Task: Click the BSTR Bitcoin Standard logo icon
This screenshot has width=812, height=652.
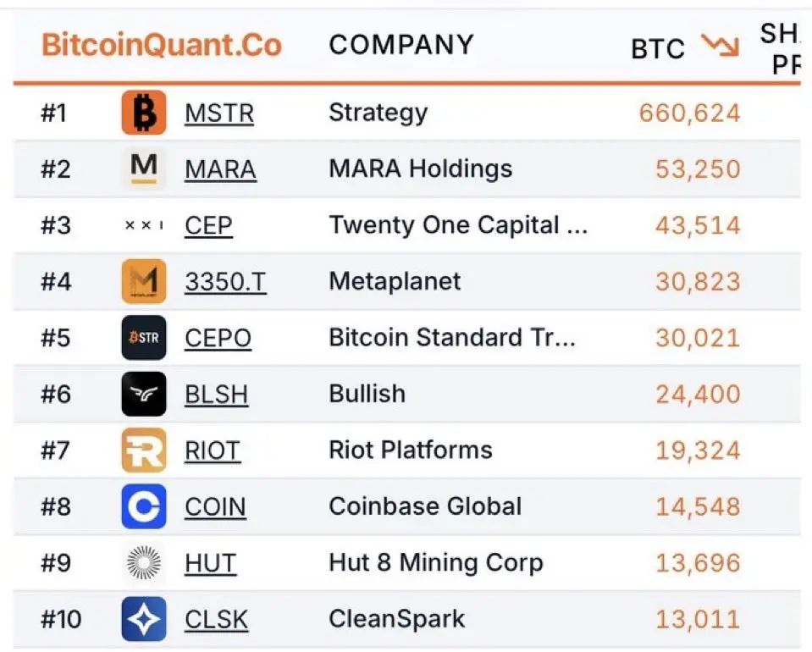Action: click(x=144, y=338)
